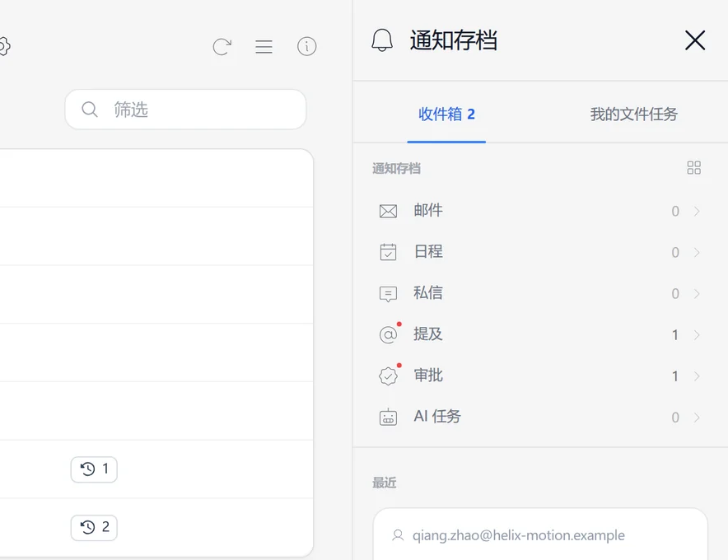Viewport: 728px width, 560px height.
Task: Expand the 私信 row chevron
Action: (x=697, y=293)
